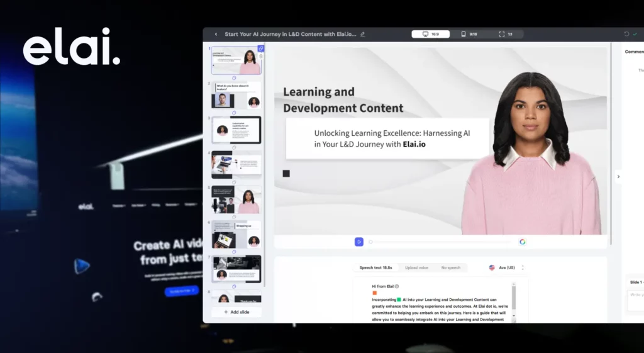Open slide 7 thumbnail
The height and width of the screenshot is (353, 644).
click(x=236, y=269)
